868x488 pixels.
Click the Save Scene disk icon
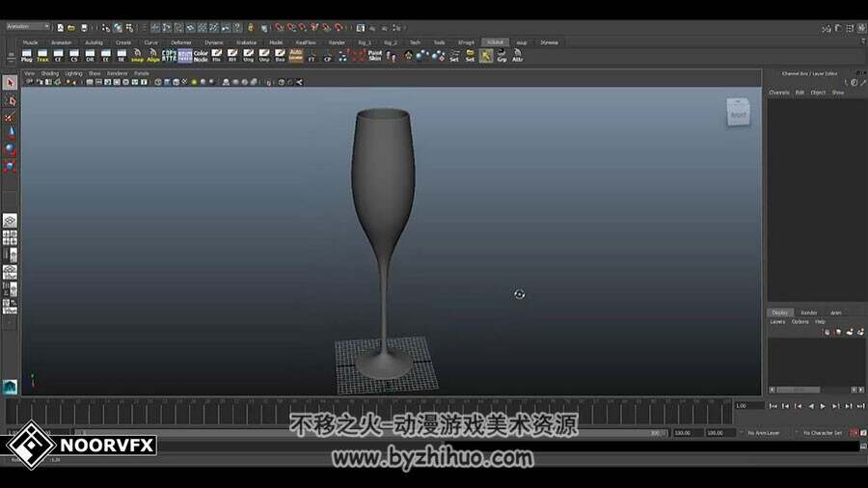[x=84, y=28]
